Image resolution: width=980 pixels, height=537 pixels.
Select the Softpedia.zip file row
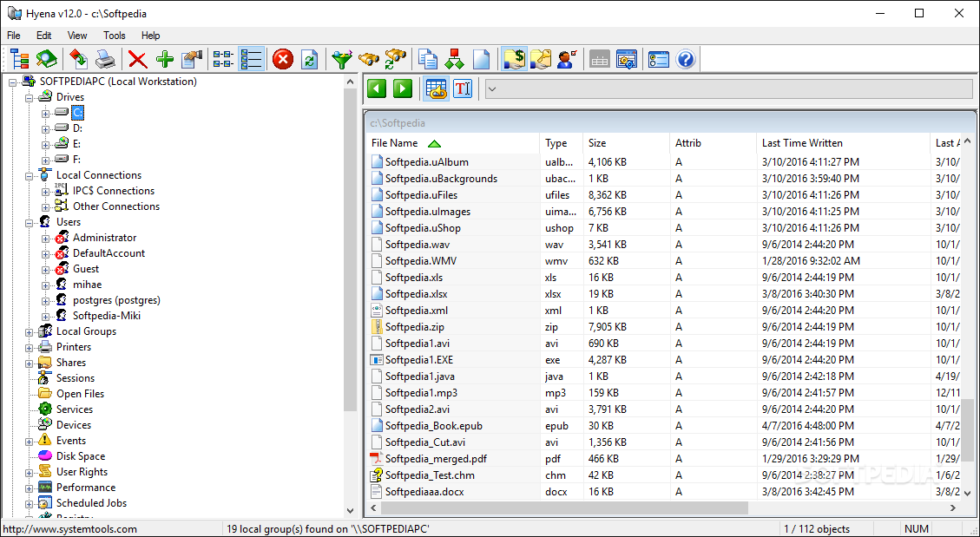pos(662,326)
